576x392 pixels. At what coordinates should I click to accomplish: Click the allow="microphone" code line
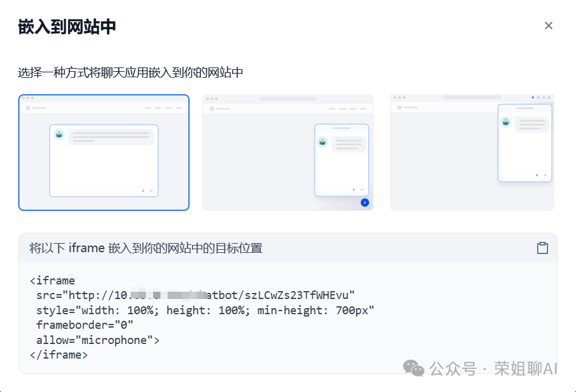(x=98, y=340)
